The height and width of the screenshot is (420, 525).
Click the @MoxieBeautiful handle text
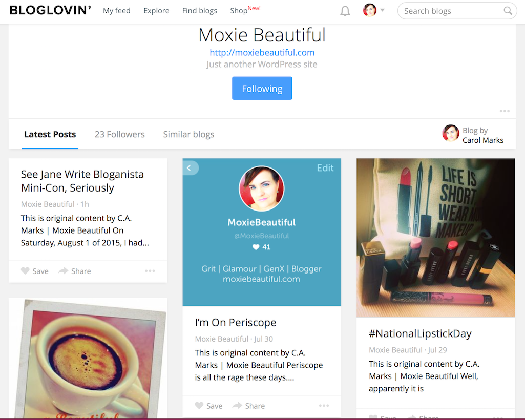click(262, 236)
